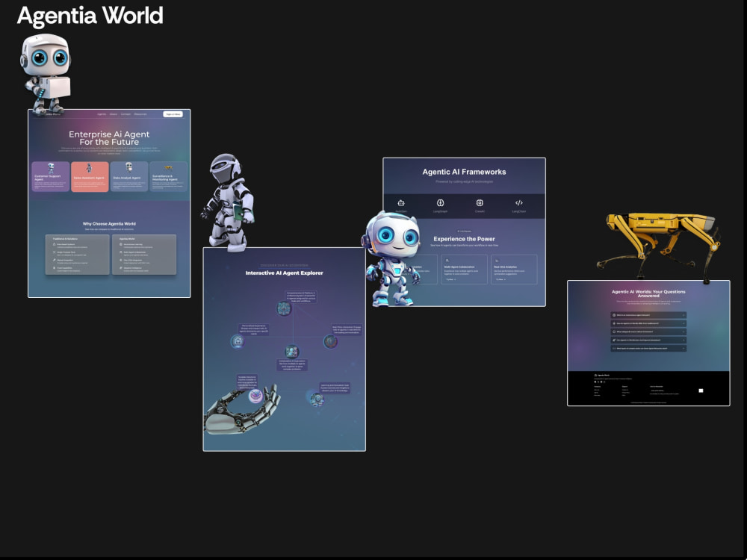
Task: Expand the fifth FAQ question
Action: pyautogui.click(x=648, y=348)
